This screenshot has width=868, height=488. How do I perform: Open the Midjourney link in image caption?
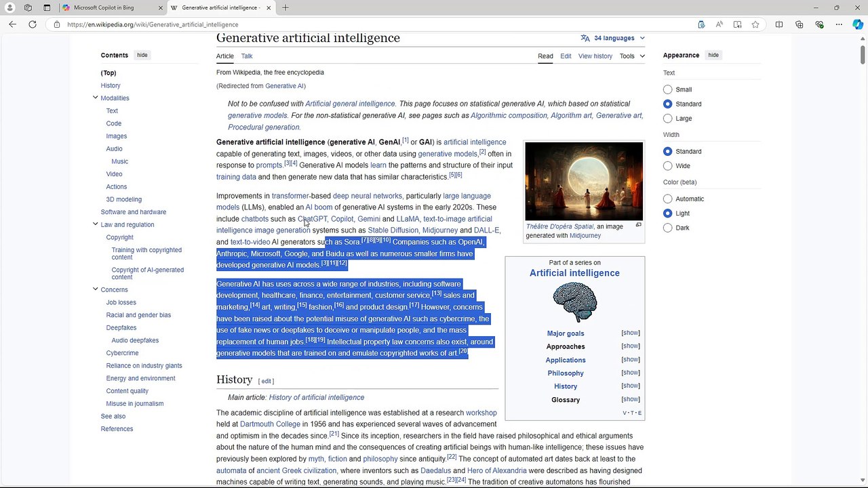coord(585,236)
